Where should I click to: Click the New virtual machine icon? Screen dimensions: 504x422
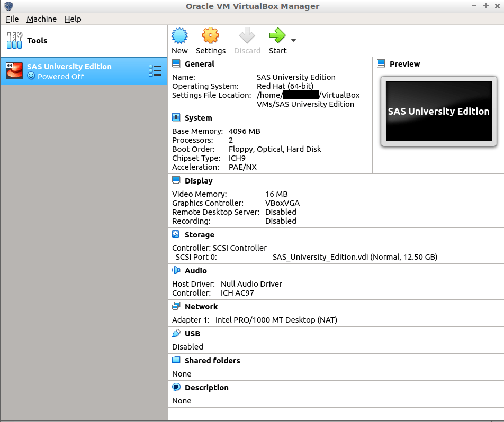pyautogui.click(x=179, y=36)
